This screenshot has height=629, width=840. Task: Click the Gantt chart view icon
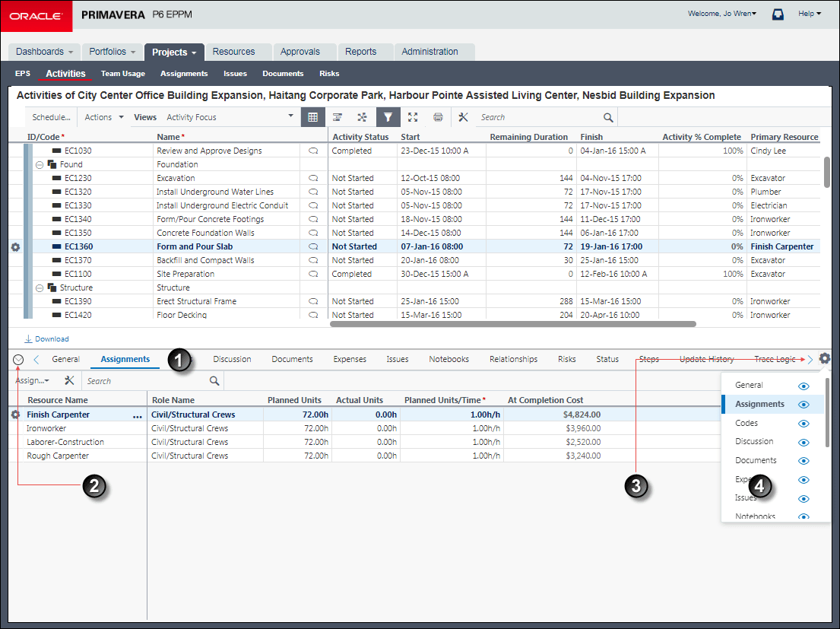pyautogui.click(x=337, y=117)
